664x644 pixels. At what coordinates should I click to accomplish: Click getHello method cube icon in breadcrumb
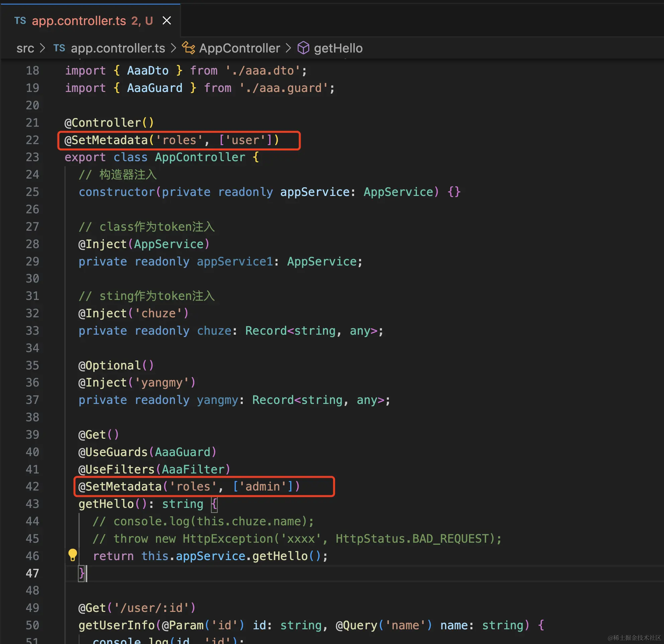pos(303,48)
